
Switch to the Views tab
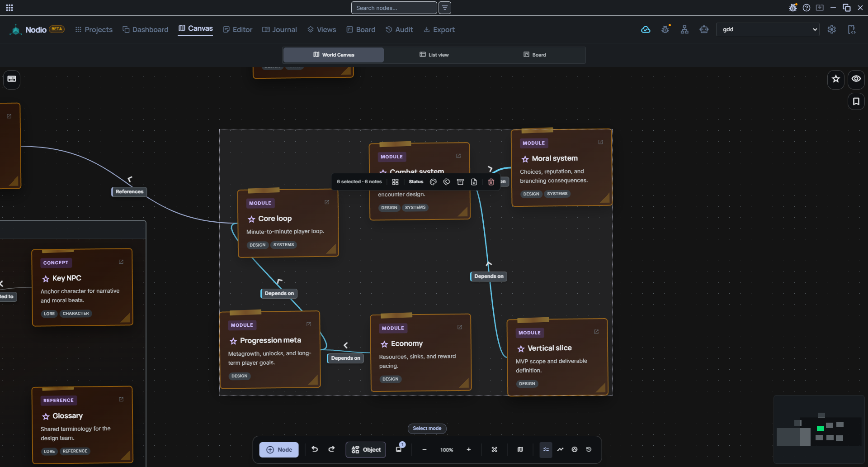point(322,29)
